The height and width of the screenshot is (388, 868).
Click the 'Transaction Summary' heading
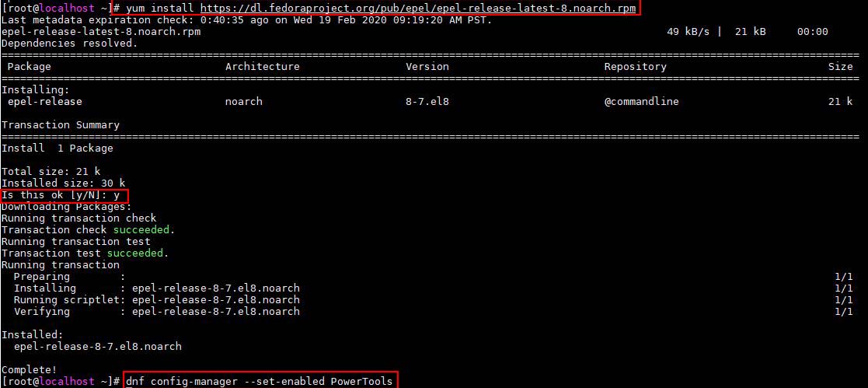61,125
